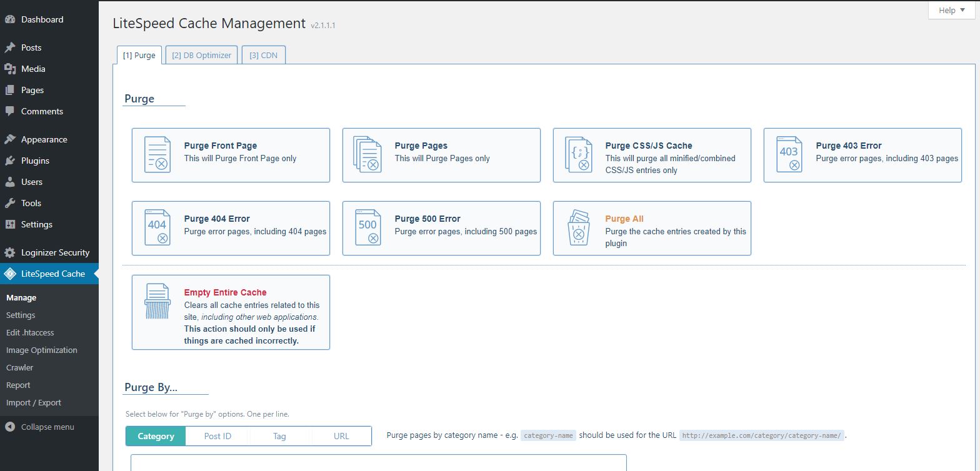The image size is (980, 471).
Task: Click the category-name code snippet
Action: pos(548,435)
